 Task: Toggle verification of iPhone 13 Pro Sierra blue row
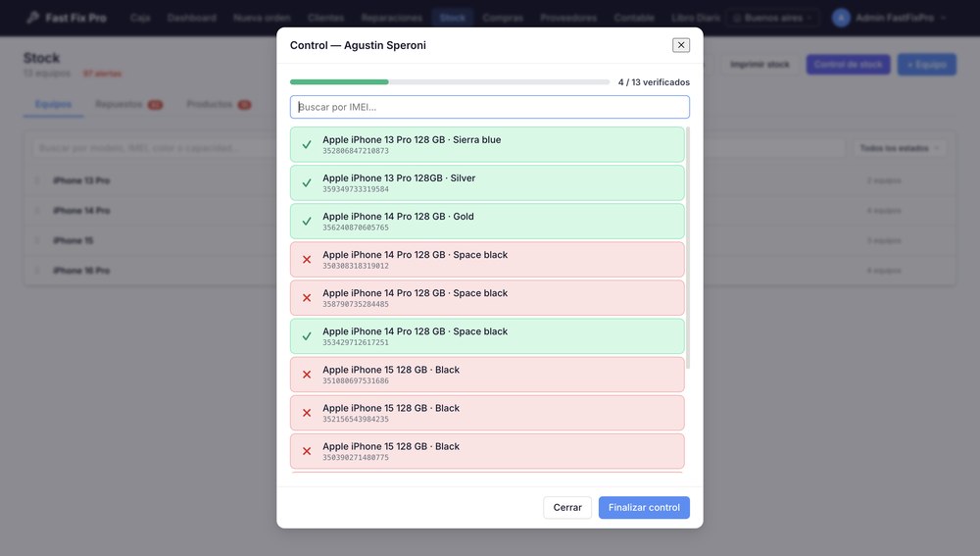pyautogui.click(x=487, y=144)
